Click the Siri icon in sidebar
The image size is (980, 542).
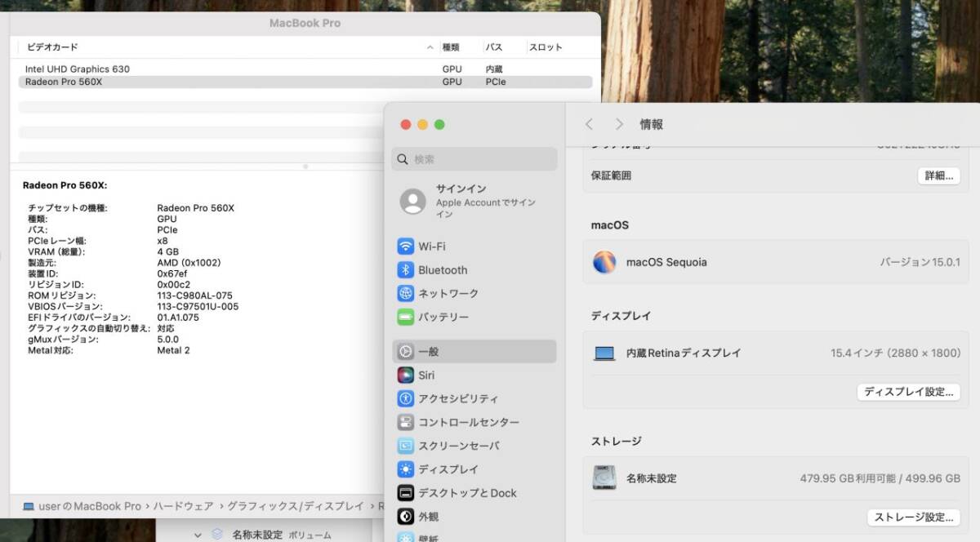coord(406,375)
